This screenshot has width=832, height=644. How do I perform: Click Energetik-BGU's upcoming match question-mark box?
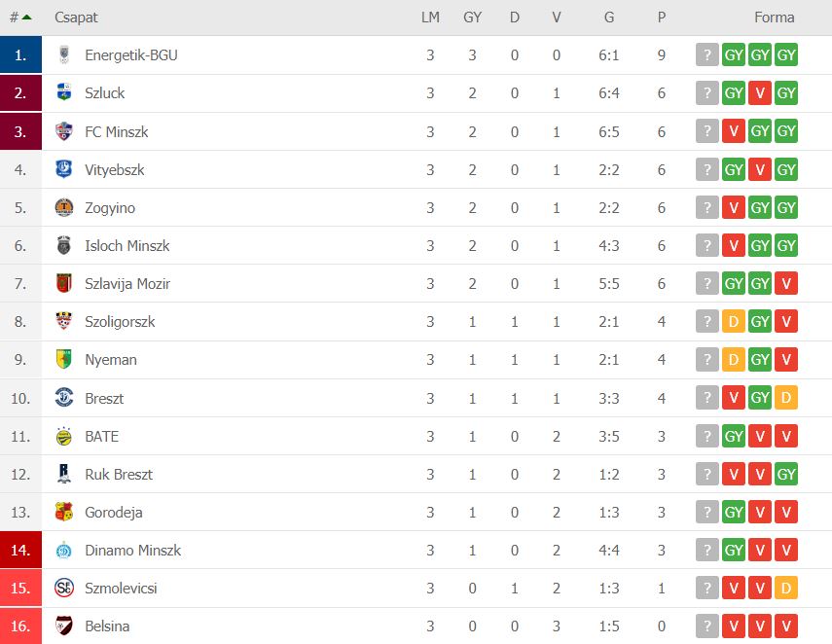click(706, 54)
